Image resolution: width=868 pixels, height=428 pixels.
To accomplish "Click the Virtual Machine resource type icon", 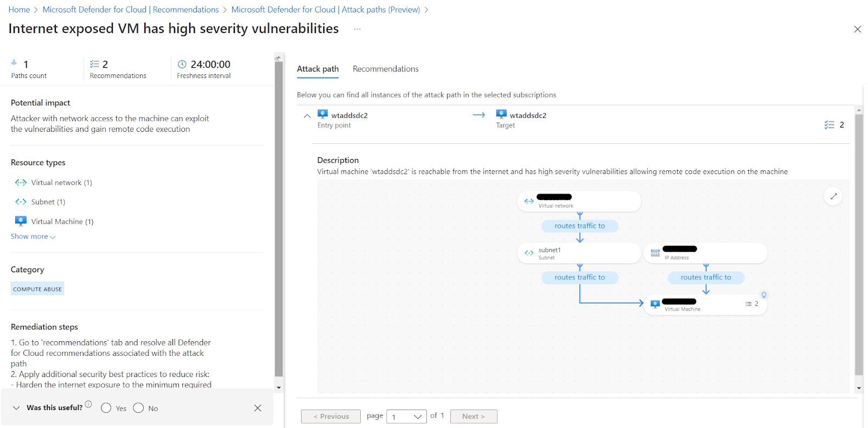I will (21, 221).
